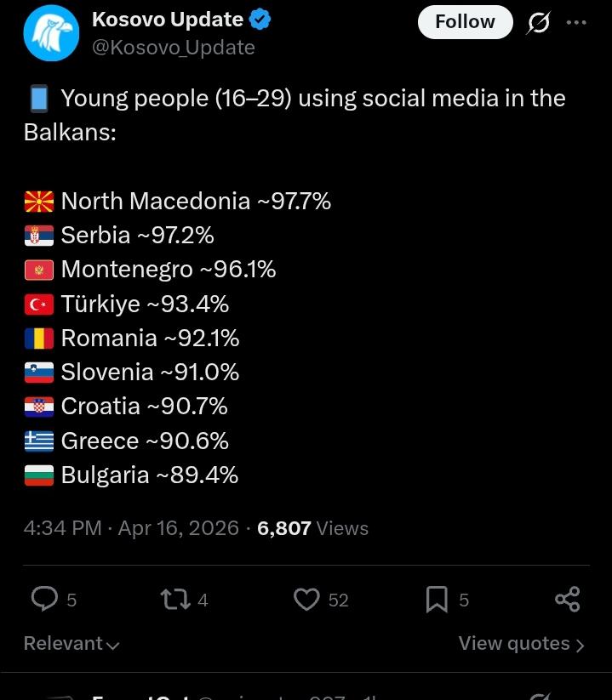Tap the Grok explain icon
The image size is (612, 700).
tap(538, 22)
